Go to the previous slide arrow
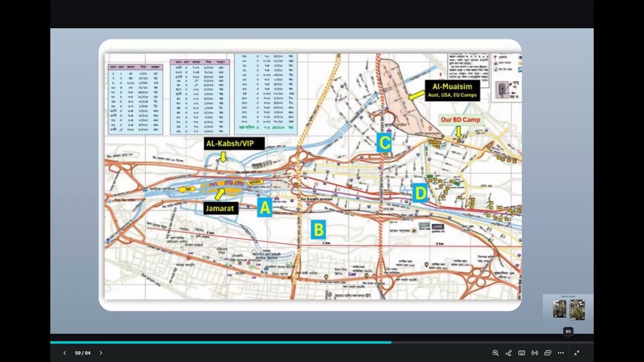The height and width of the screenshot is (362, 644). [x=64, y=353]
